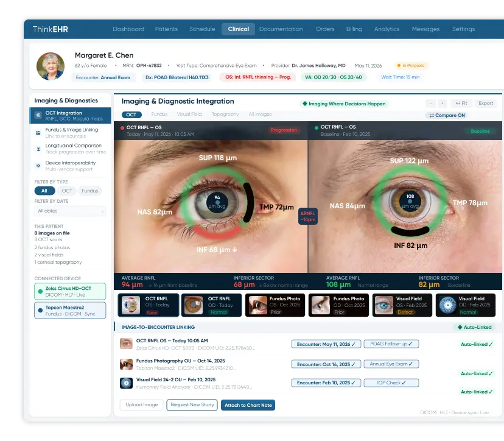Viewport: 504px width, 441px height.
Task: Click Encounter: Oct 14, 2025 chip
Action: click(326, 364)
